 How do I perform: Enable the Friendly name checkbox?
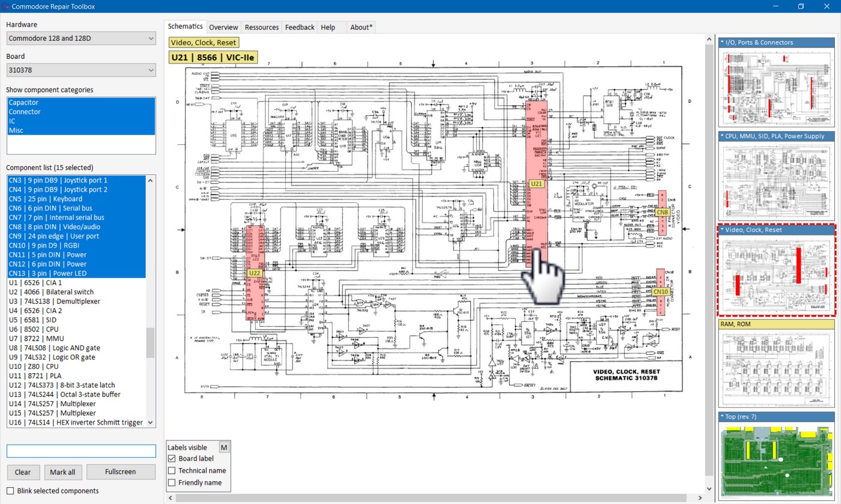click(x=172, y=482)
